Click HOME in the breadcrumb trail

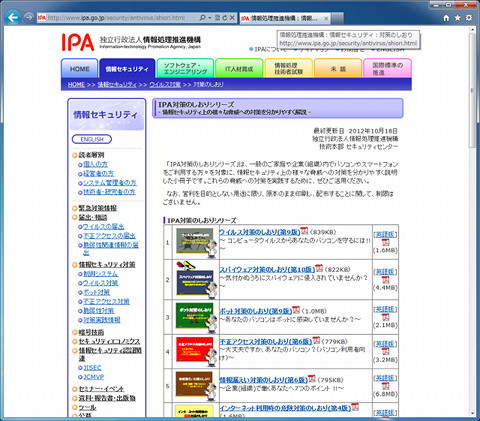(x=76, y=85)
